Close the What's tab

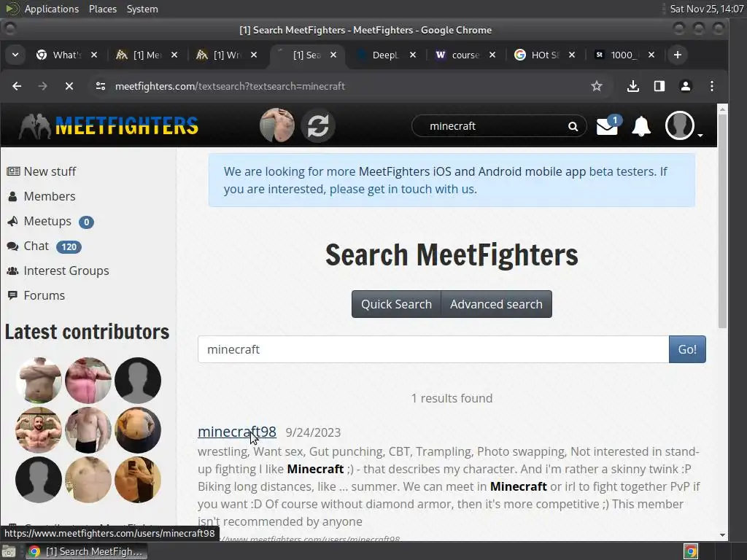(x=94, y=55)
